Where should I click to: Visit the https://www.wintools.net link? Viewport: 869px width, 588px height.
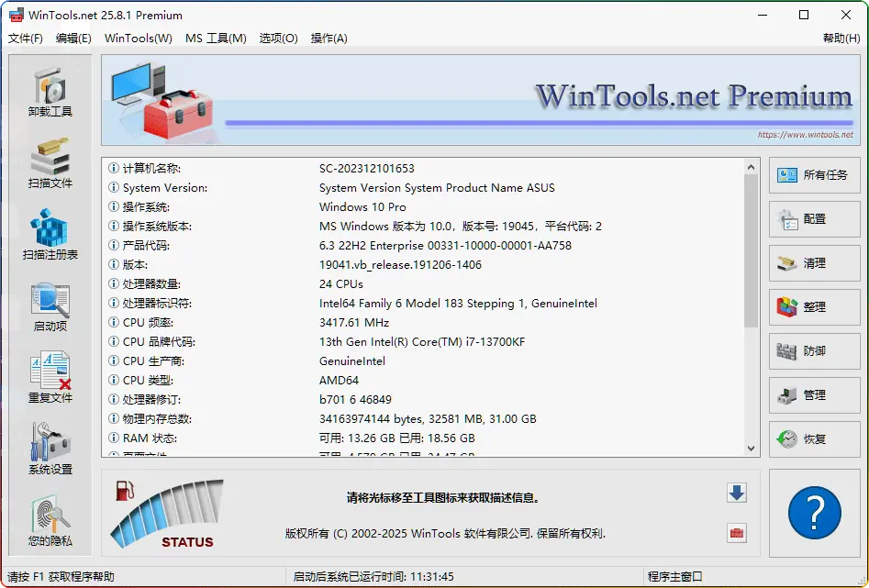tap(806, 135)
